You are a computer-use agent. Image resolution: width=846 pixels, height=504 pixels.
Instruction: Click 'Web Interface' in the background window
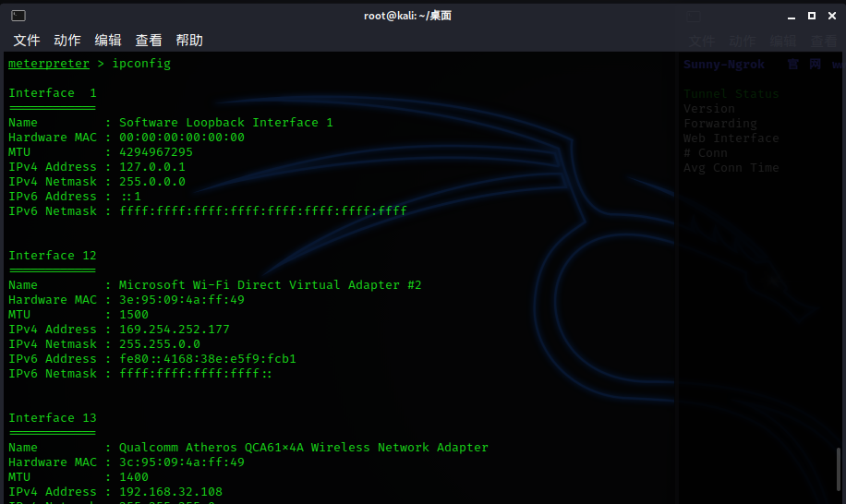click(731, 138)
